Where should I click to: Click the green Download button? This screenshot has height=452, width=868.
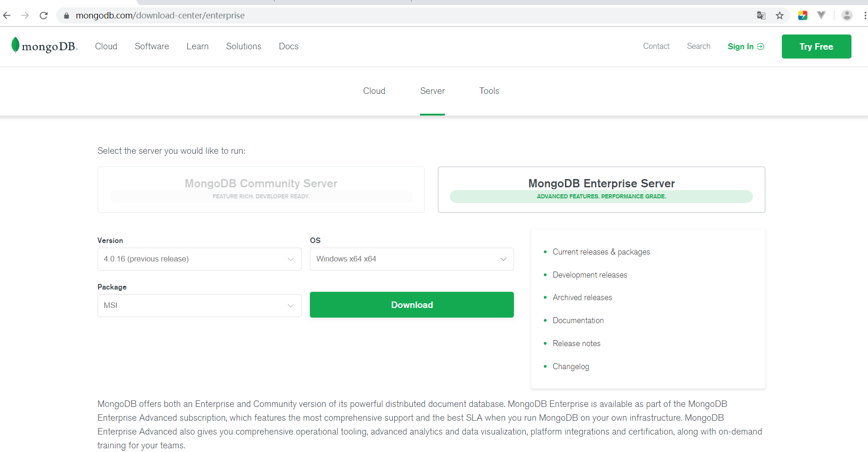[x=412, y=305]
